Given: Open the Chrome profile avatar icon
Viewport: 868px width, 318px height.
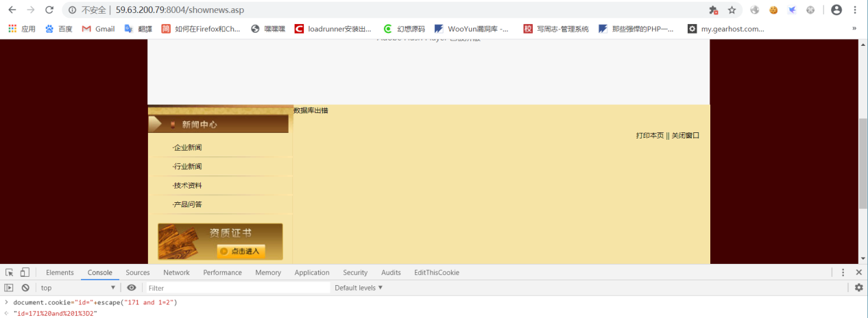Looking at the screenshot, I should click(x=836, y=10).
